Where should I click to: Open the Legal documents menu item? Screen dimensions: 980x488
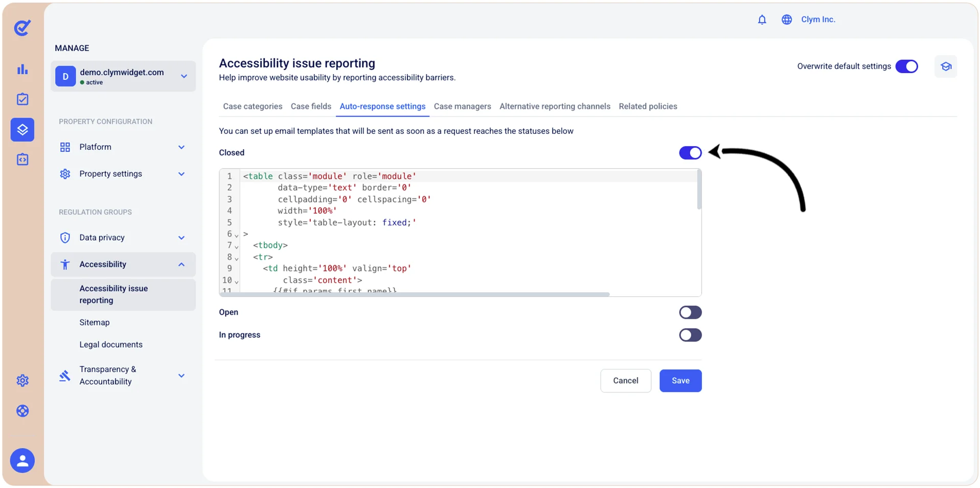tap(111, 344)
